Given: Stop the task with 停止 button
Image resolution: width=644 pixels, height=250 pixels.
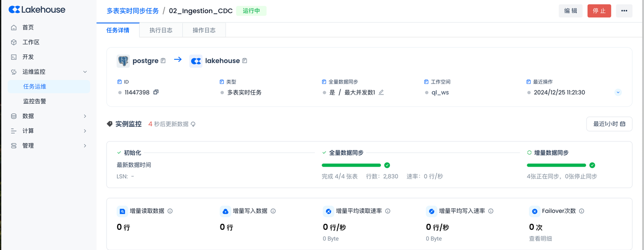Looking at the screenshot, I should coord(599,11).
